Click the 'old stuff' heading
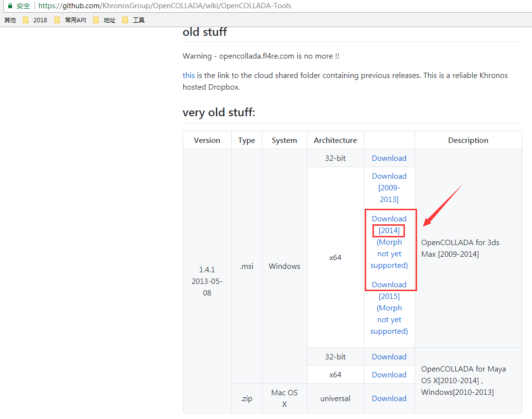Screen dimensions: 532x419 tap(205, 32)
